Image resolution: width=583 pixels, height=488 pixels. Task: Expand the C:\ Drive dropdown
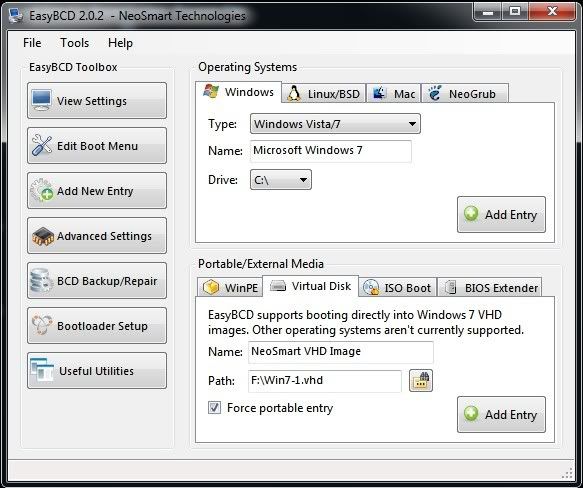pos(281,180)
